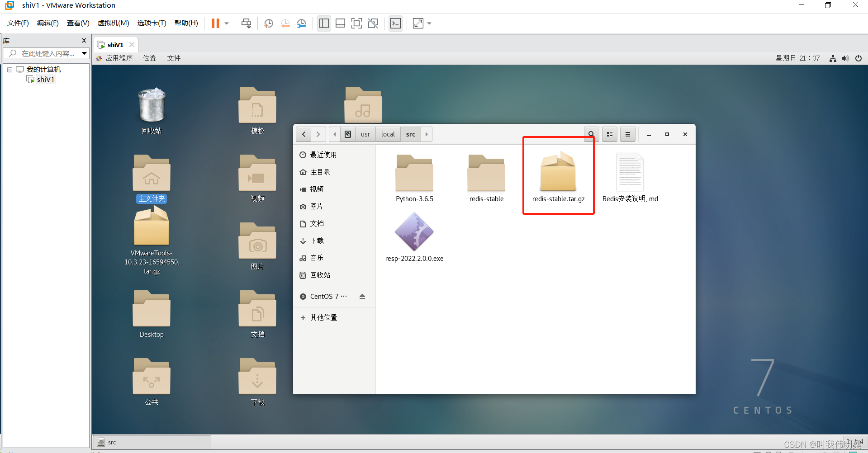Open the 选项卡(T) menu
Image resolution: width=868 pixels, height=453 pixels.
[x=152, y=23]
